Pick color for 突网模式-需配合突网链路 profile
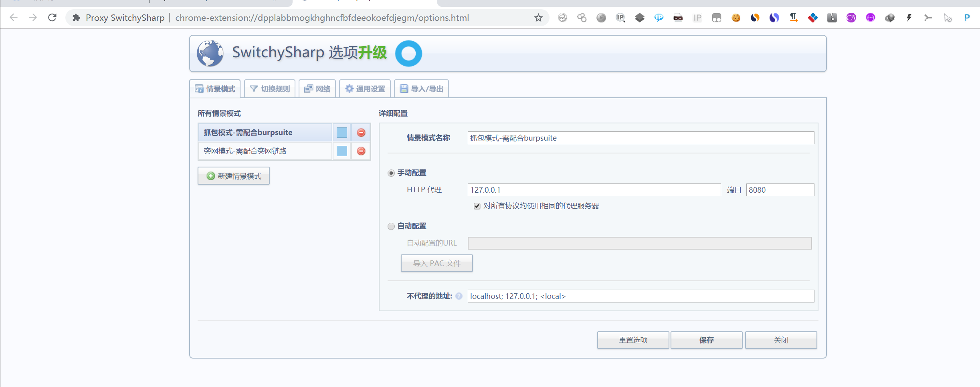 point(342,151)
